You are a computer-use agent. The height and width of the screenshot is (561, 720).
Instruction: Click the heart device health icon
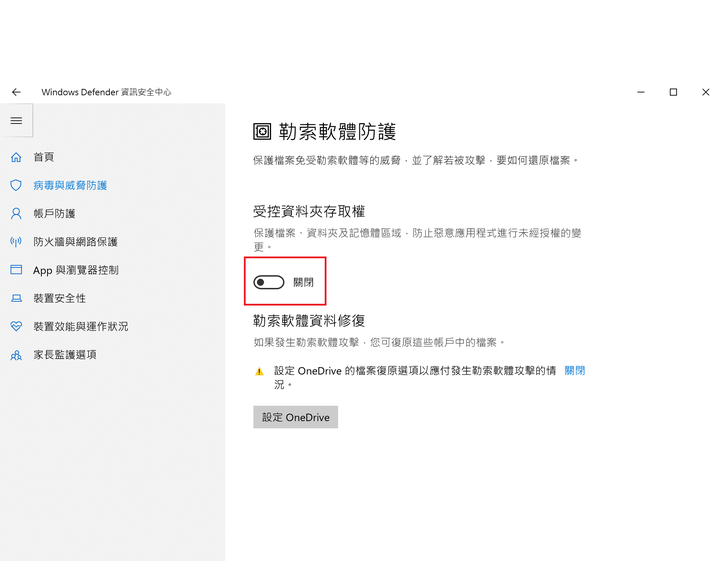pyautogui.click(x=16, y=326)
